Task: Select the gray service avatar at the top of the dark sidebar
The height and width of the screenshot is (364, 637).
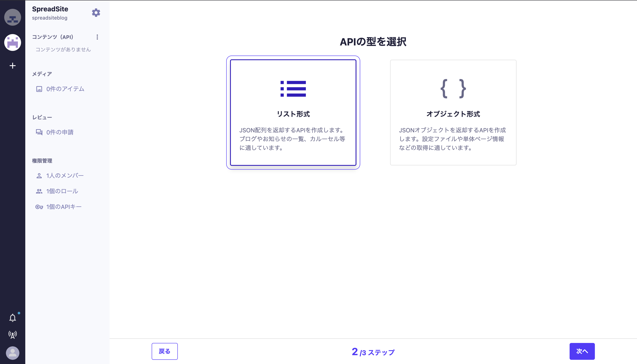Action: 12,17
